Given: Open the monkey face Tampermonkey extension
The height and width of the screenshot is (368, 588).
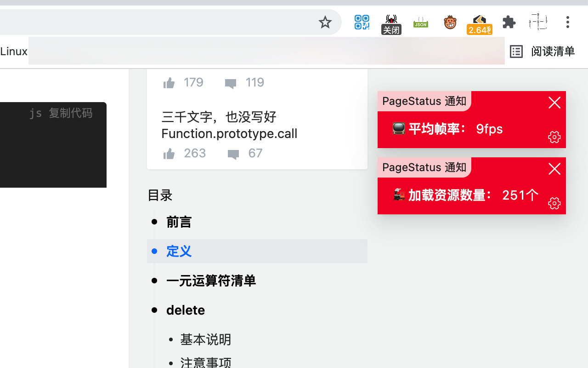Looking at the screenshot, I should coord(450,22).
